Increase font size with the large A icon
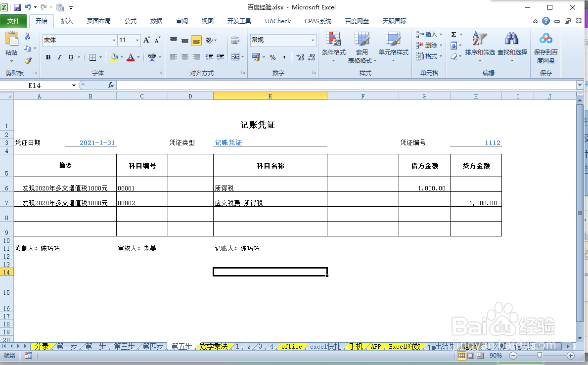This screenshot has width=588, height=365. pos(146,40)
